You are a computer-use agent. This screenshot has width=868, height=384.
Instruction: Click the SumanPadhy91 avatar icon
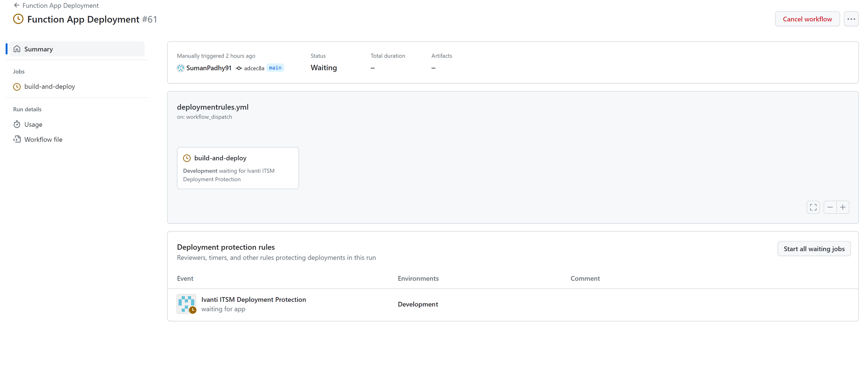180,68
